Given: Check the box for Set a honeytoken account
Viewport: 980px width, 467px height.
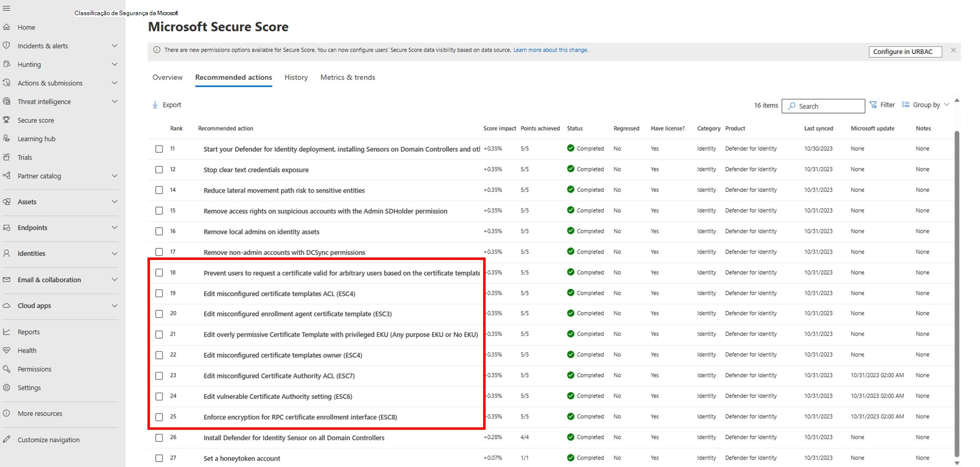Looking at the screenshot, I should click(x=159, y=458).
